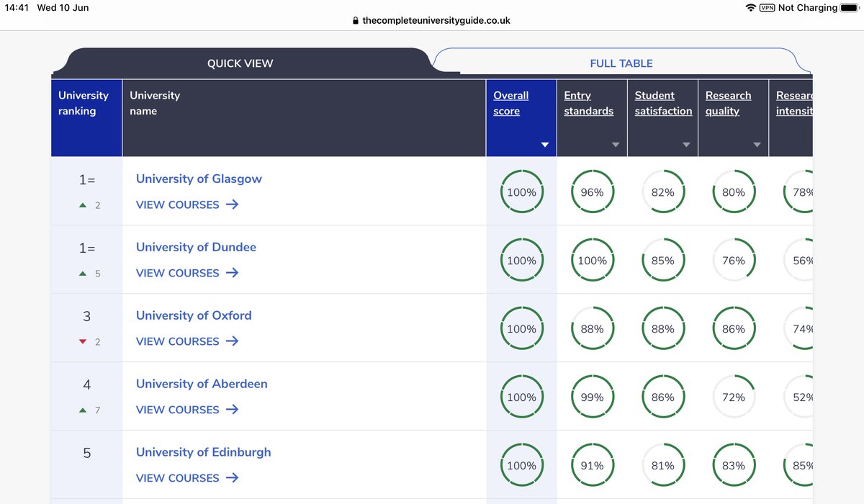864x504 pixels.
Task: Click the University name column header
Action: click(x=304, y=118)
